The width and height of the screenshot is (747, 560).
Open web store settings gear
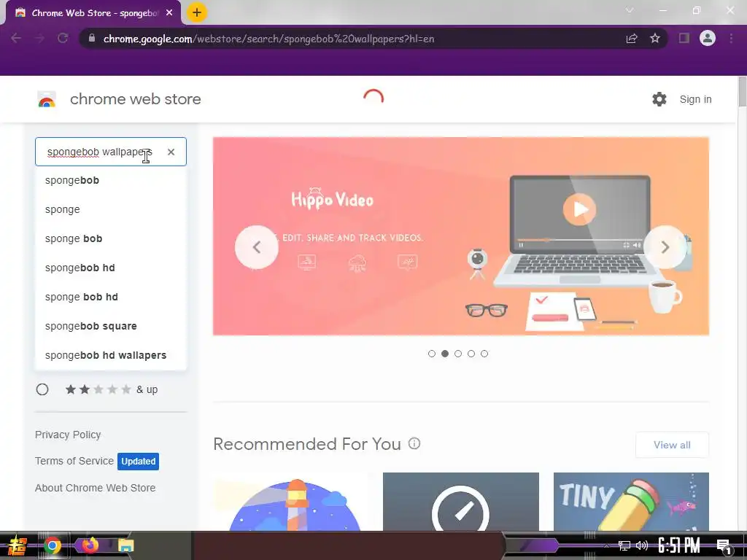[659, 99]
